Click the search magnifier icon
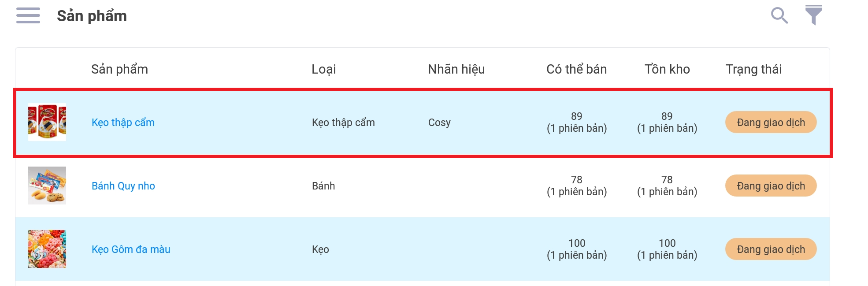This screenshot has height=286, width=868. 779,15
